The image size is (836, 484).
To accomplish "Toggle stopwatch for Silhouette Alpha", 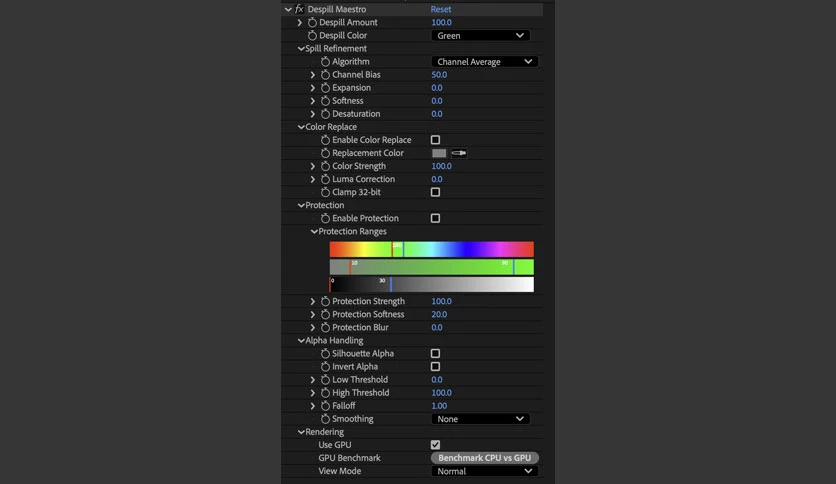I will [325, 353].
